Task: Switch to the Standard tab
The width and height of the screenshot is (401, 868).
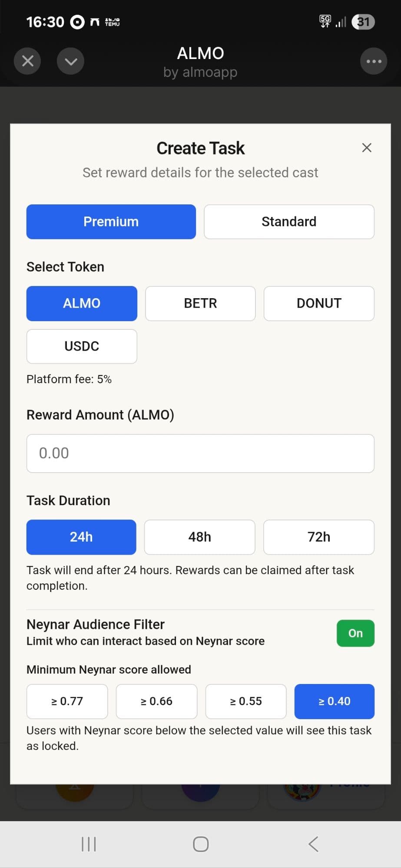Action: [289, 222]
